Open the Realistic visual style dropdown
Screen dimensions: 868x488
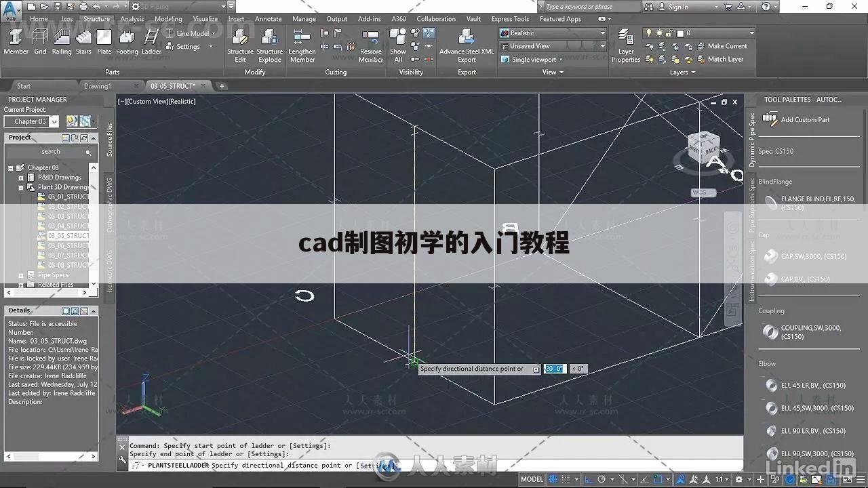552,33
